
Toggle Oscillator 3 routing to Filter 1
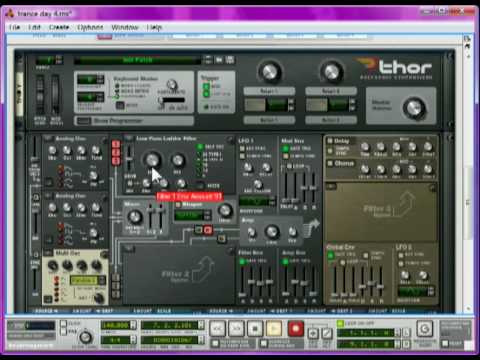116,161
